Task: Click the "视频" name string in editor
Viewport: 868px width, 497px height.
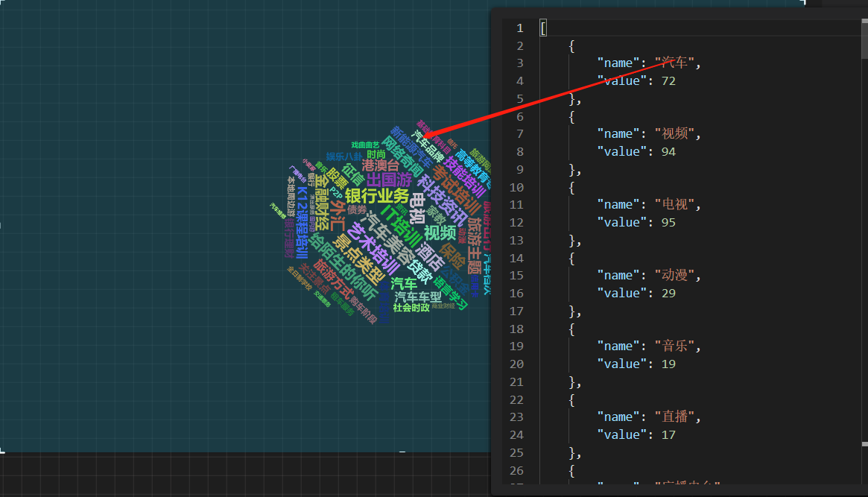Action: (674, 133)
